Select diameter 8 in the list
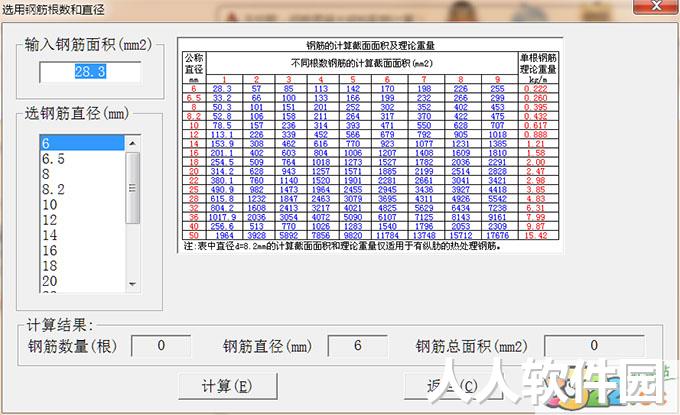Image resolution: width=680 pixels, height=415 pixels. click(82, 174)
